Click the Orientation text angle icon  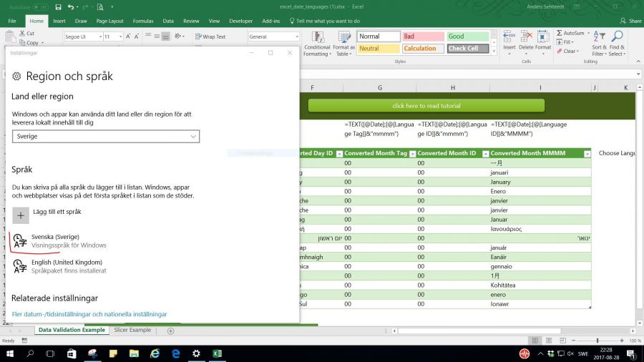[178, 36]
